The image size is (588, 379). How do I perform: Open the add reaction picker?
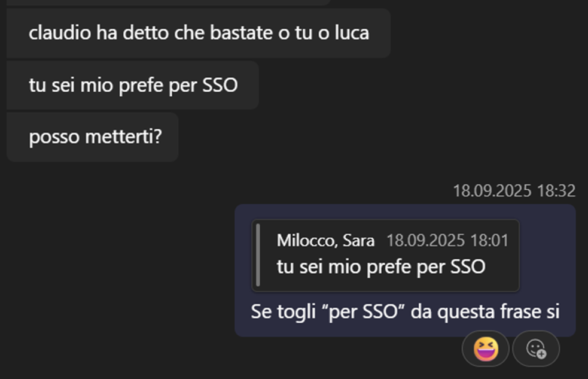pyautogui.click(x=536, y=348)
